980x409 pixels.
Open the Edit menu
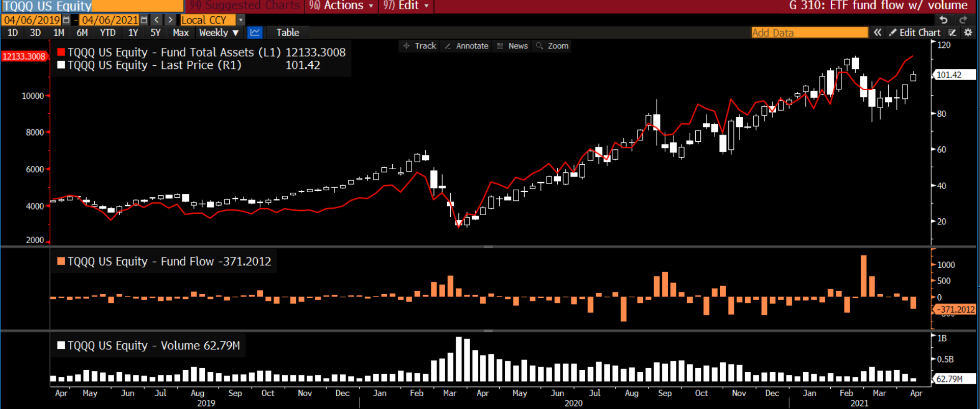point(406,6)
